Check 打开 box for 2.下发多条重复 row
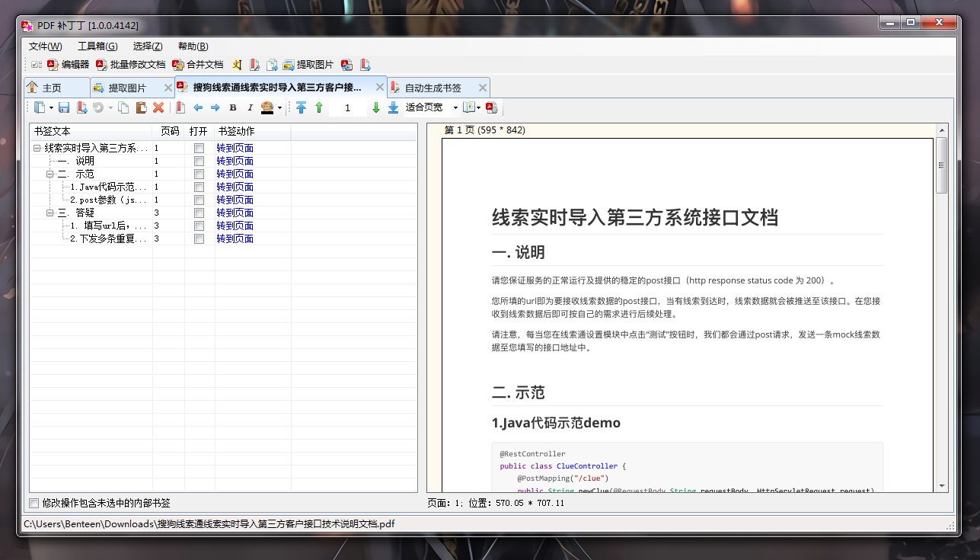Screen dimensions: 980x560 (199, 238)
